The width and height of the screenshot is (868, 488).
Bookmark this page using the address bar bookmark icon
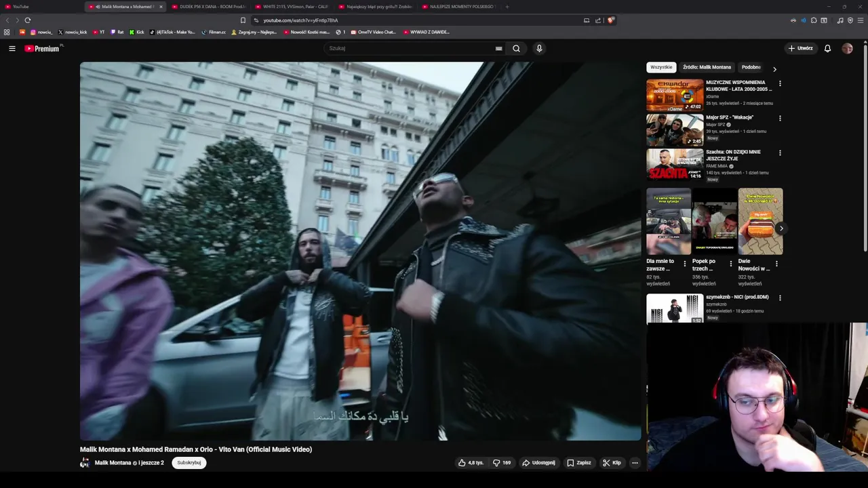click(x=243, y=20)
